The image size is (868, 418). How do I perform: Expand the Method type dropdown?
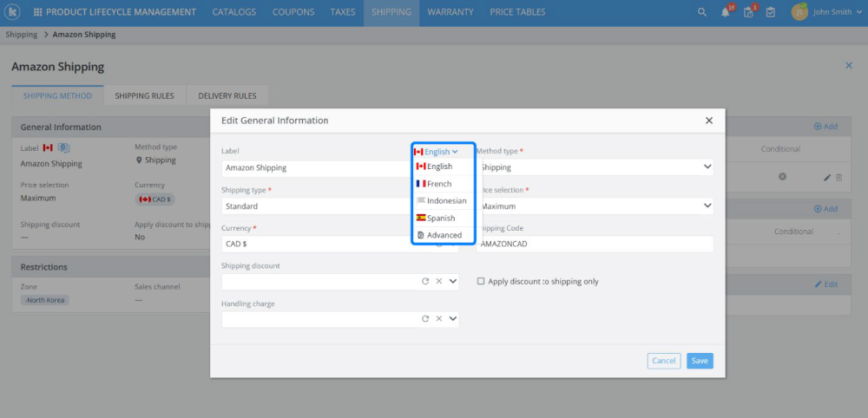(707, 167)
